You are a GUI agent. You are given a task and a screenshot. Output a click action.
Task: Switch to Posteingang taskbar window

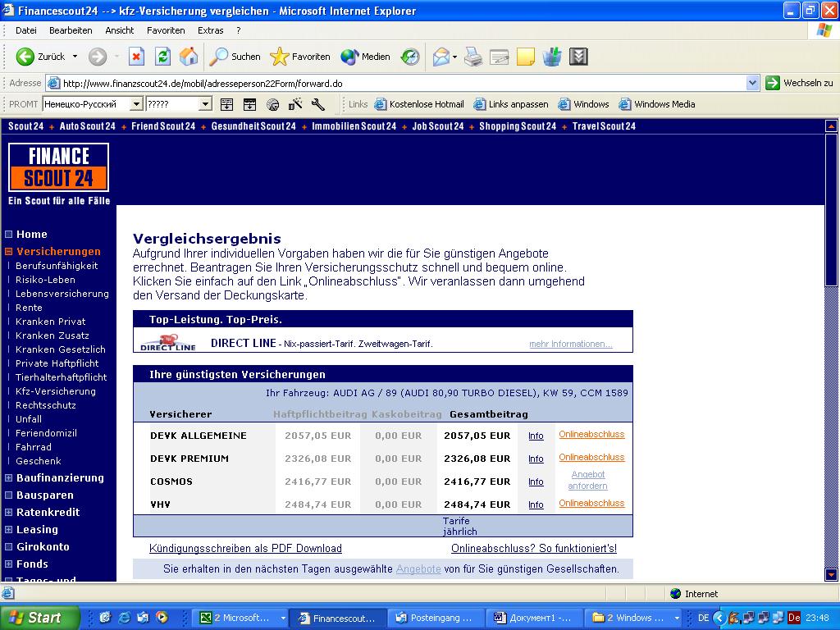[x=435, y=618]
